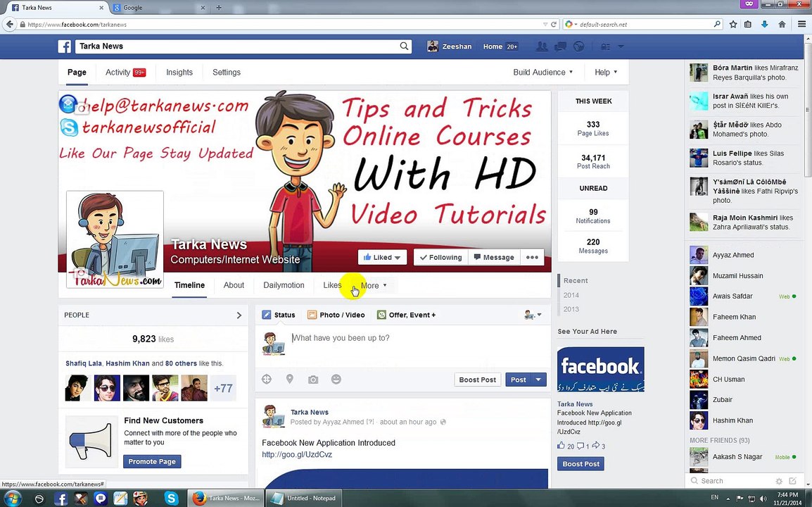This screenshot has width=812, height=507.
Task: Open Skype icon in Windows taskbar
Action: click(x=171, y=498)
